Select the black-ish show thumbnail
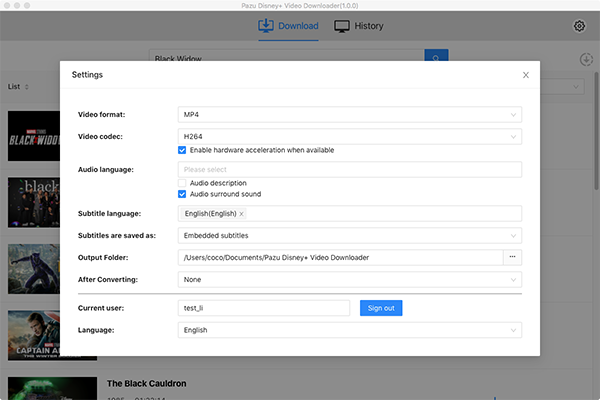The width and height of the screenshot is (600, 400). coord(34,202)
